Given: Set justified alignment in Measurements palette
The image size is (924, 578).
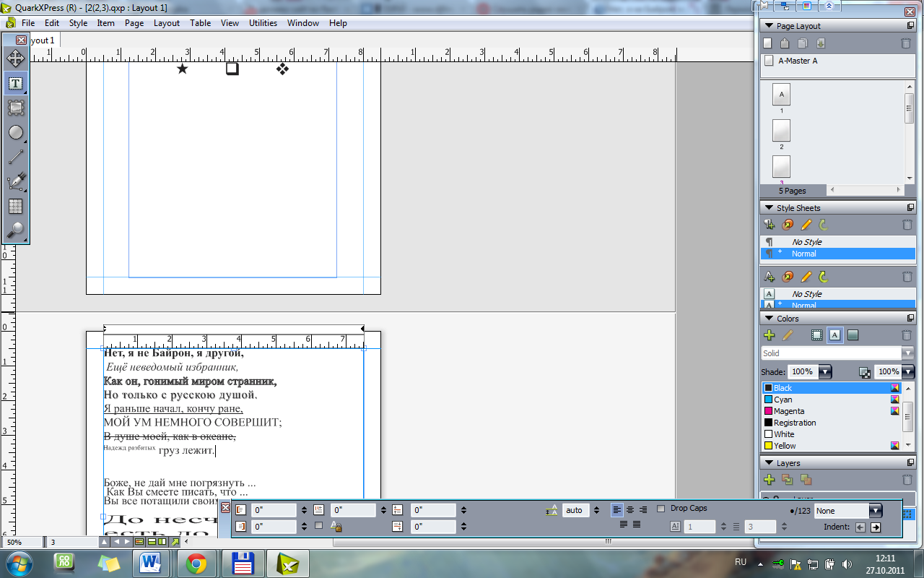Looking at the screenshot, I should 624,524.
